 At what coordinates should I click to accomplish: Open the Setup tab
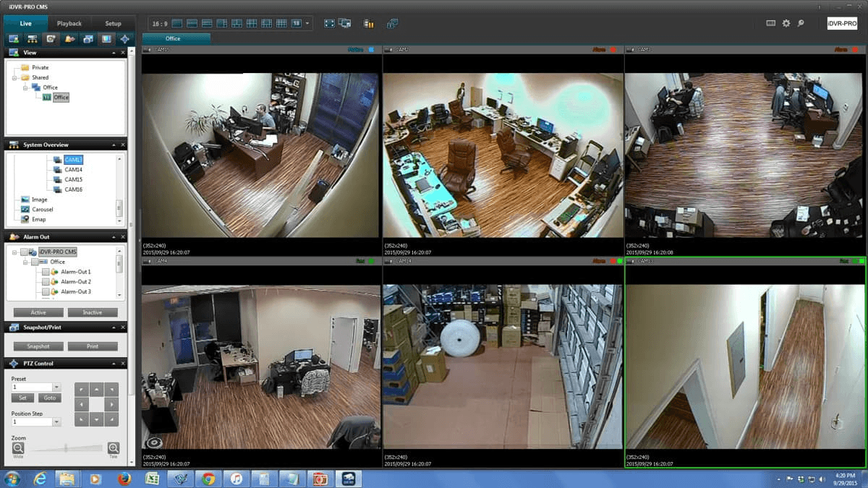pos(113,22)
